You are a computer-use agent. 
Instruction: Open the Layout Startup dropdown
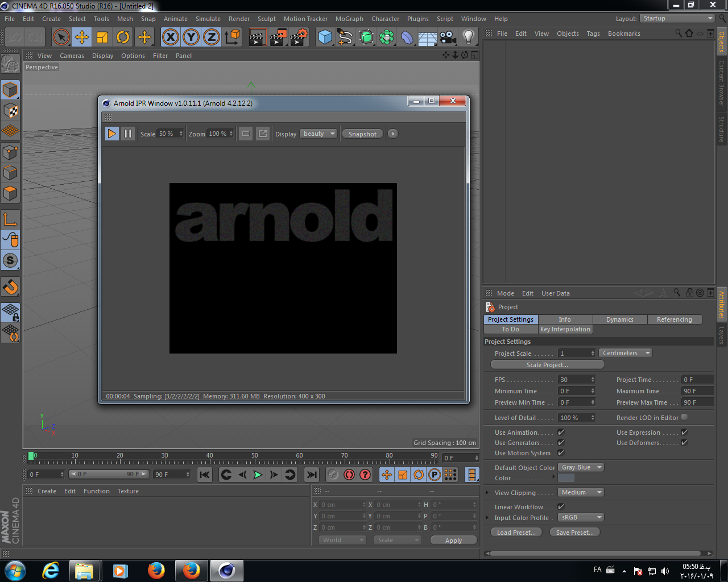tap(677, 18)
